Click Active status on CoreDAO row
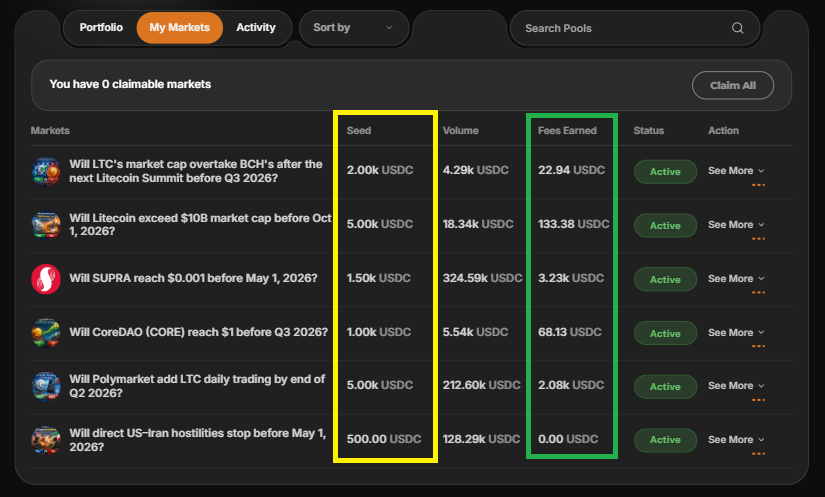This screenshot has width=825, height=497. [x=665, y=333]
